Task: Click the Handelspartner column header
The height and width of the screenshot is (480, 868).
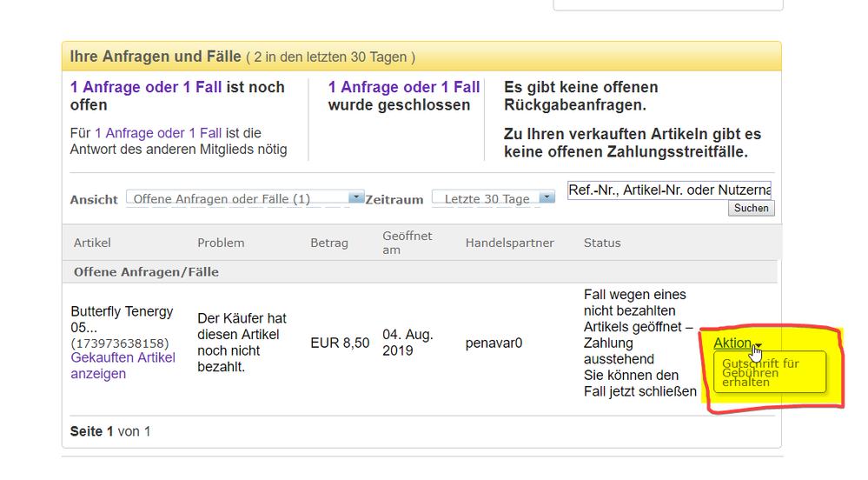Action: point(509,243)
